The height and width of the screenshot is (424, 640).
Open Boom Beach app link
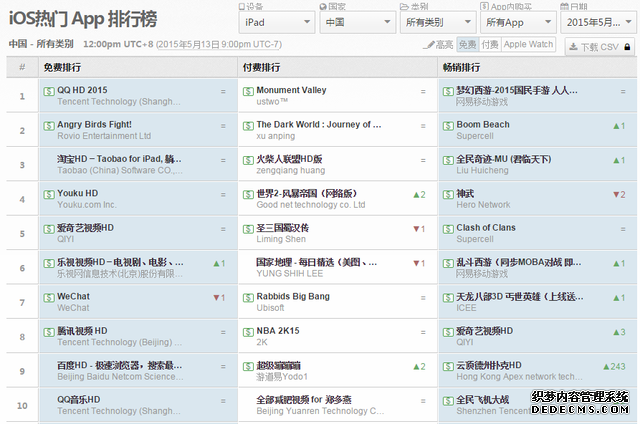483,124
